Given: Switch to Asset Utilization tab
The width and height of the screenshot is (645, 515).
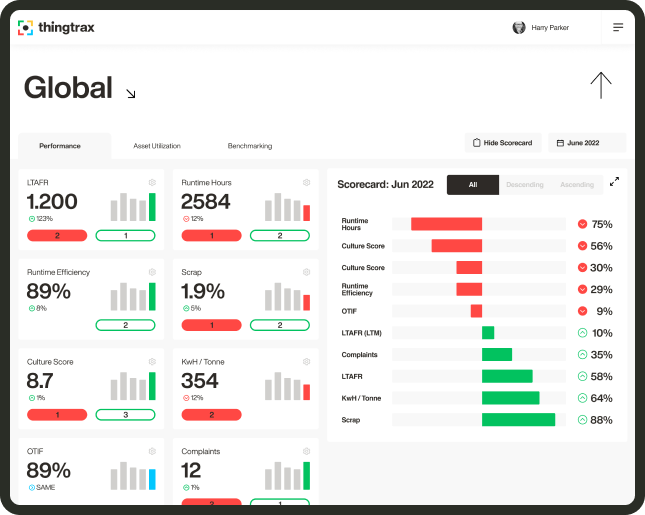Looking at the screenshot, I should pyautogui.click(x=156, y=146).
